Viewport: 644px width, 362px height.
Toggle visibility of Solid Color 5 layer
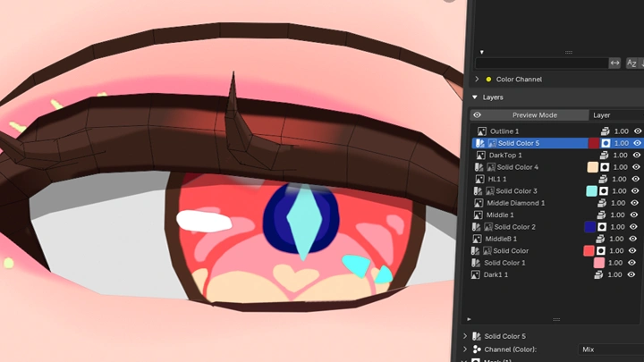[637, 143]
